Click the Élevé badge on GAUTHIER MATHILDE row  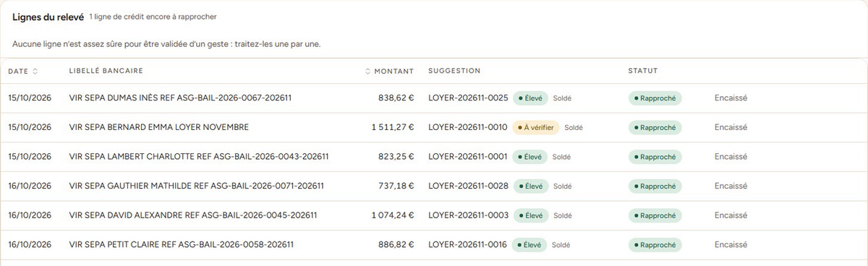pyautogui.click(x=530, y=186)
